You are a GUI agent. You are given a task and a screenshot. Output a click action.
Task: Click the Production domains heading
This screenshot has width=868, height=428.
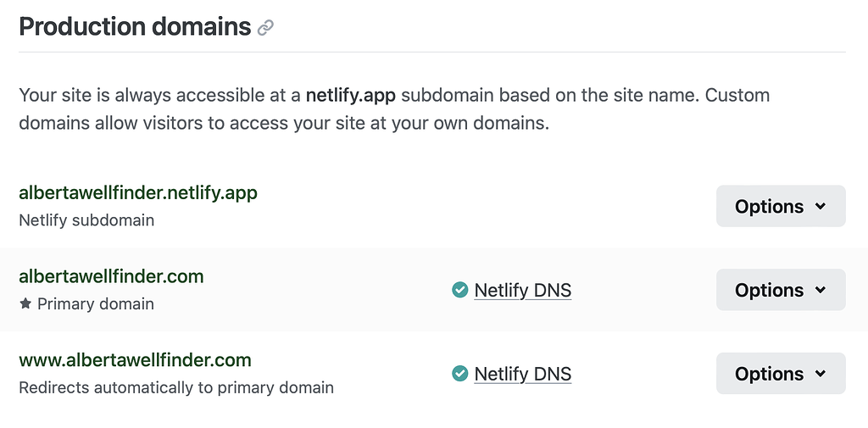coord(135,27)
